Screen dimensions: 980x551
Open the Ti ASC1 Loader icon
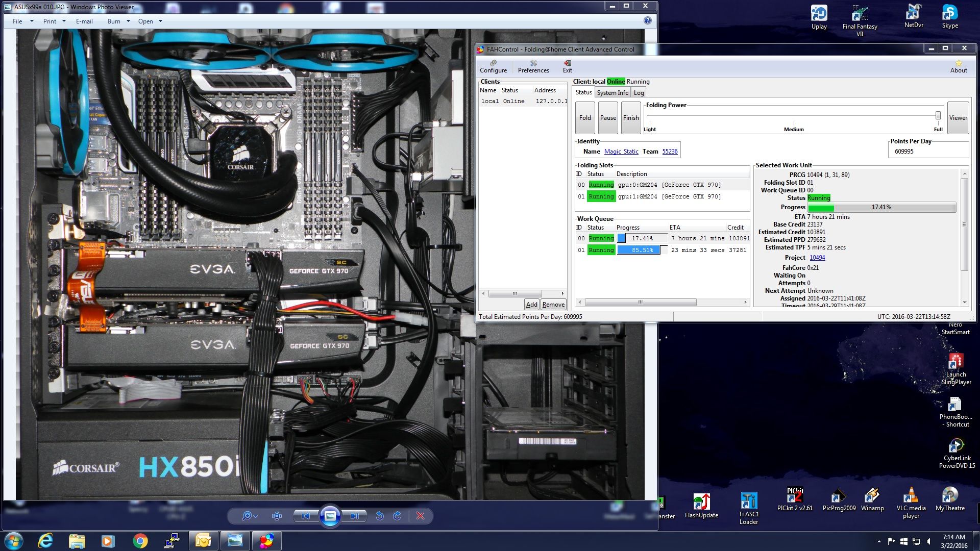coord(749,508)
